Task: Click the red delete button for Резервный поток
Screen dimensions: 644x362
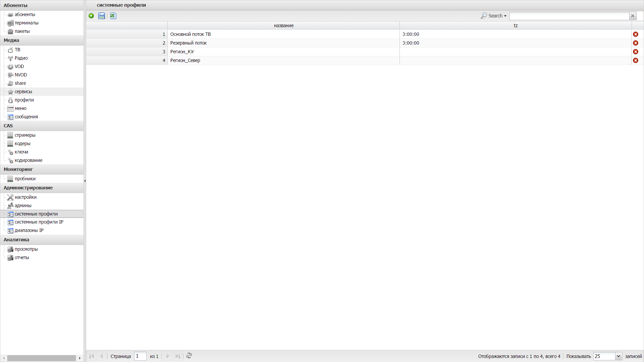Action: pos(636,43)
